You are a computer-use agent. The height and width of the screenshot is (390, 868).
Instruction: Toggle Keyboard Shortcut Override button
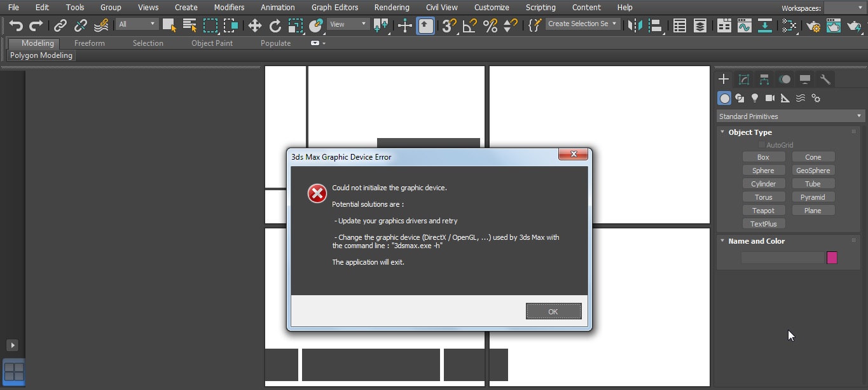tap(426, 25)
